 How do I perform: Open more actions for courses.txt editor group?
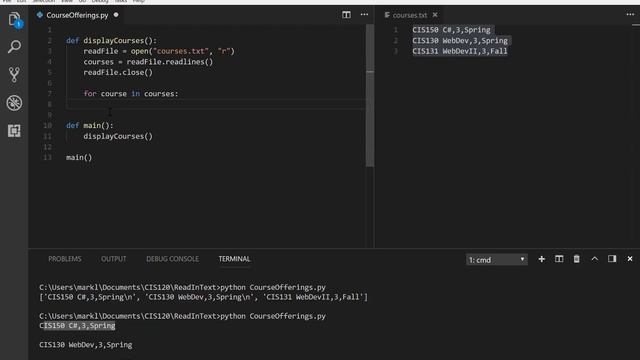630,14
